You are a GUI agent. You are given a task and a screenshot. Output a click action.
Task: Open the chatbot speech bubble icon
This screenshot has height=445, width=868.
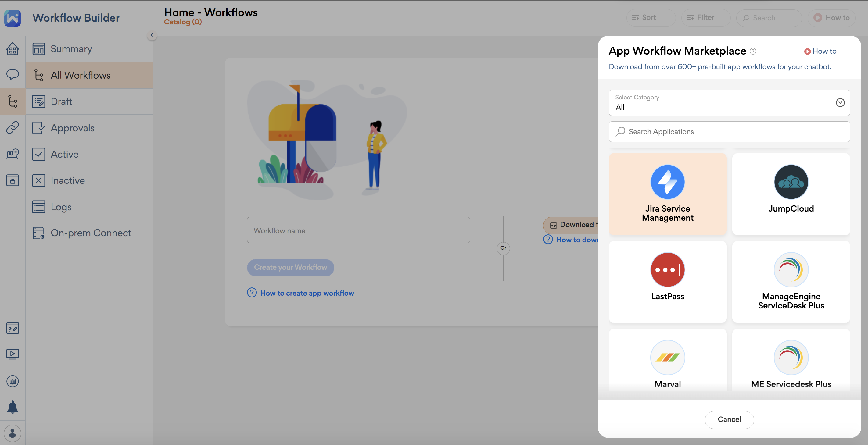(13, 74)
